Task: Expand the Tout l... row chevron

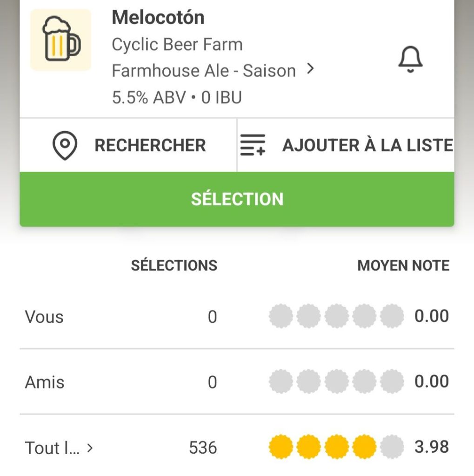Action: (90, 448)
